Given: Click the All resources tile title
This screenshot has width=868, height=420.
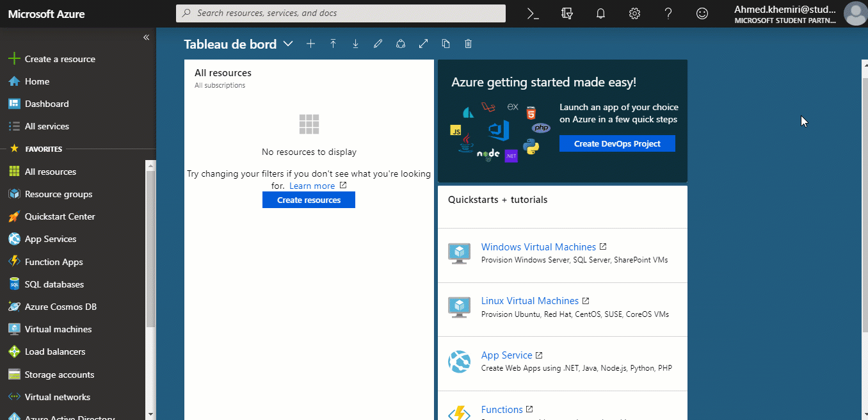Looking at the screenshot, I should 223,73.
